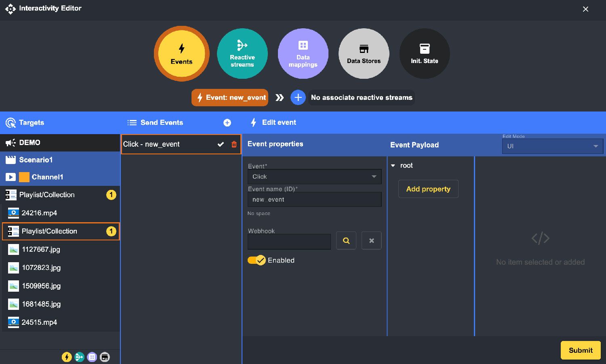Select the Event: new_event breadcrumb chip
Screen dimensions: 606x364
click(229, 97)
